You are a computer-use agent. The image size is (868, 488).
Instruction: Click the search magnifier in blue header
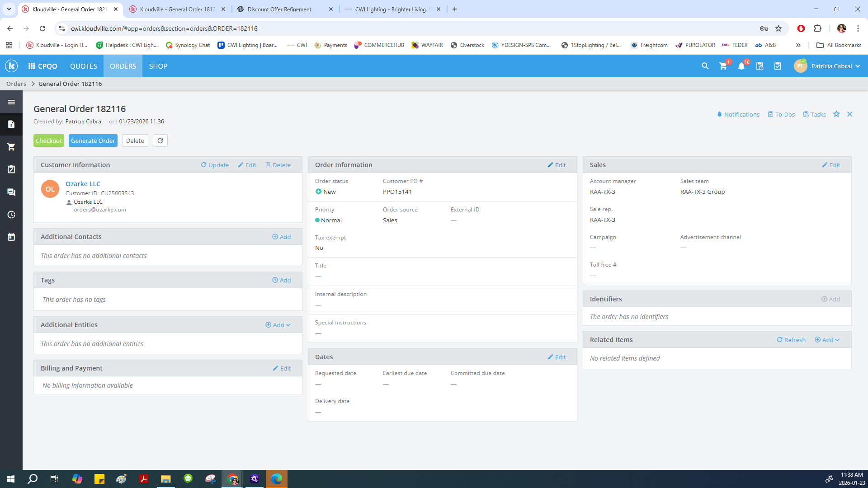pos(705,66)
